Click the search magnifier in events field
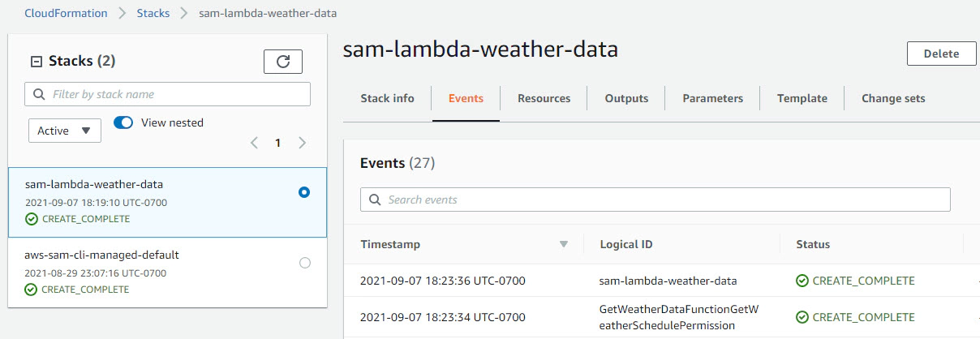 click(375, 200)
